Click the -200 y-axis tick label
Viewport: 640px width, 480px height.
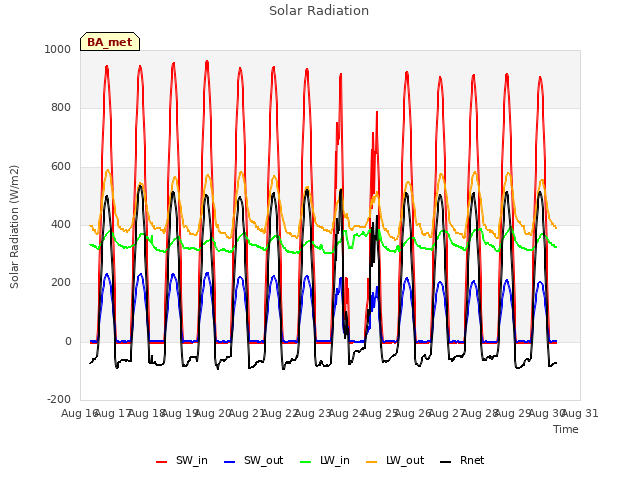59,400
